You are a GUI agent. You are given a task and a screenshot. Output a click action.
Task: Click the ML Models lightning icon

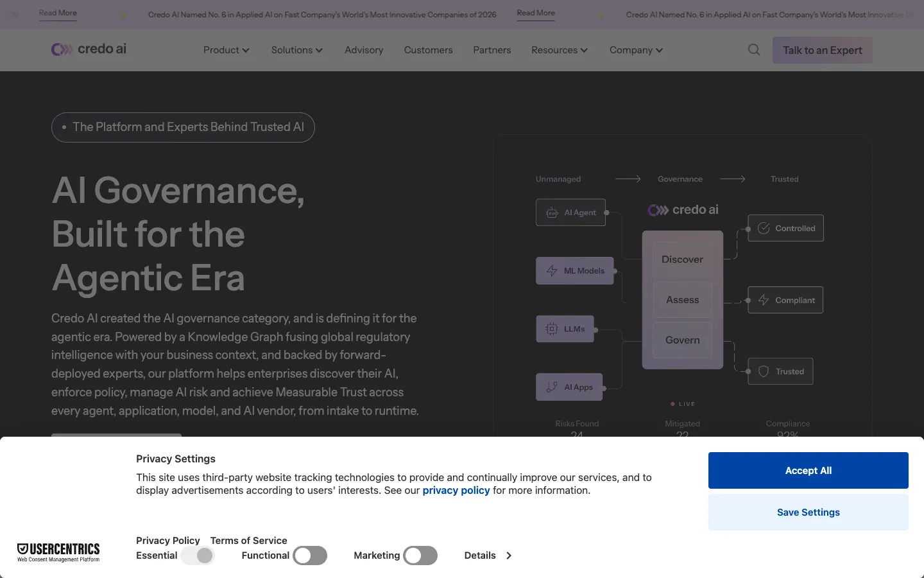552,271
